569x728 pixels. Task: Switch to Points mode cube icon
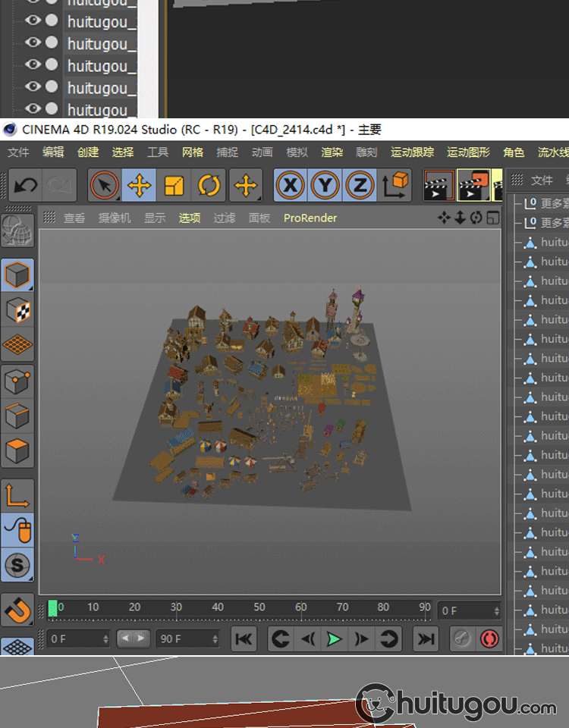pos(17,381)
